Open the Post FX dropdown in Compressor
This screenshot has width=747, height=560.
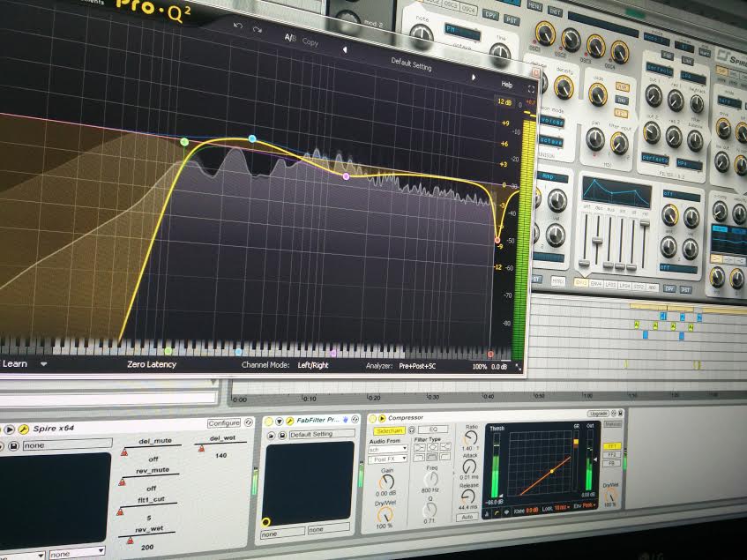(x=388, y=459)
